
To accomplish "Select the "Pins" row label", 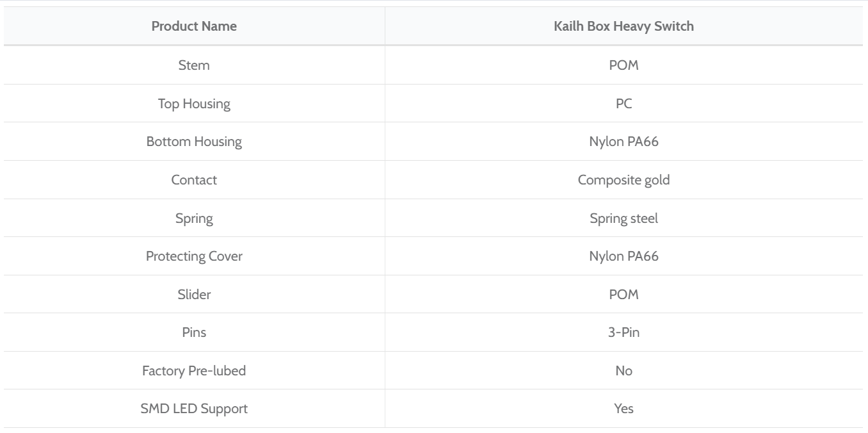I will [194, 332].
